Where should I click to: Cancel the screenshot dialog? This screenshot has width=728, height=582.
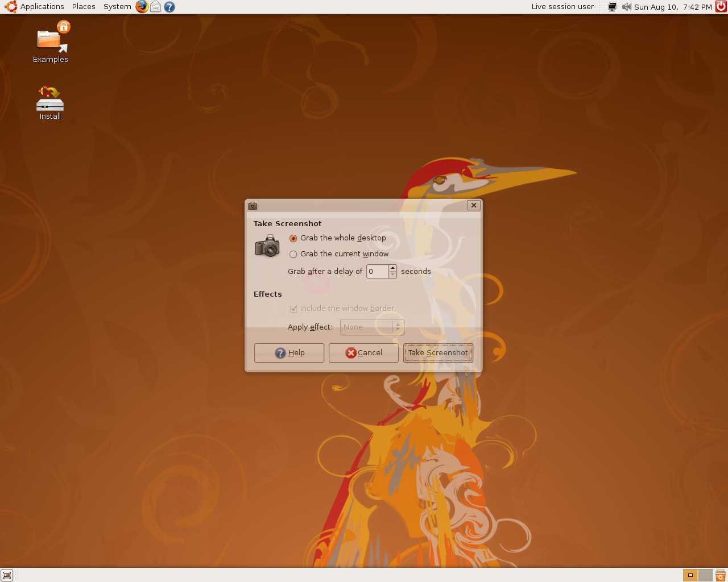click(363, 352)
